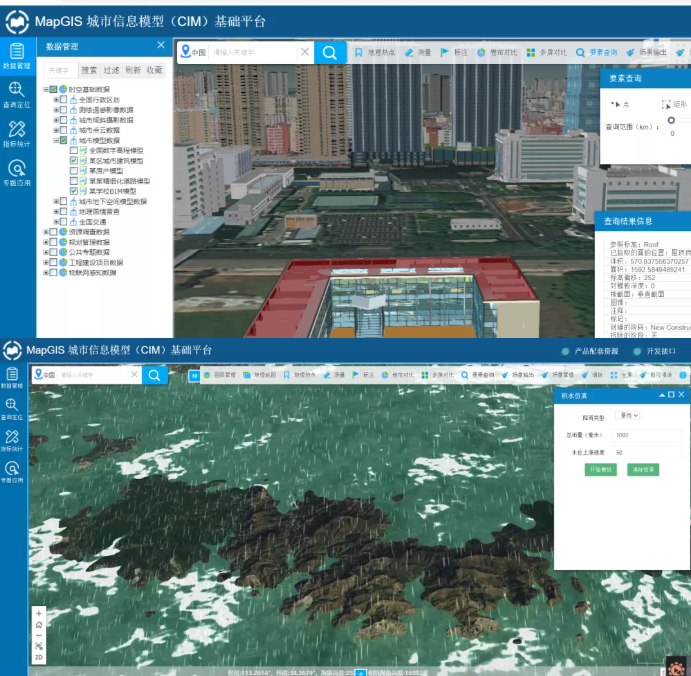Image resolution: width=691 pixels, height=676 pixels.
Task: Click the blue magnifier search button in top window
Action: tap(330, 52)
